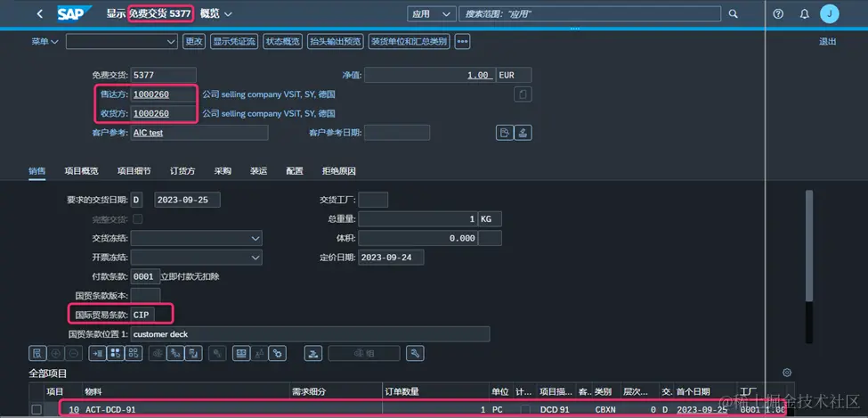Click the search input field
This screenshot has width=868, height=418.
[x=589, y=14]
